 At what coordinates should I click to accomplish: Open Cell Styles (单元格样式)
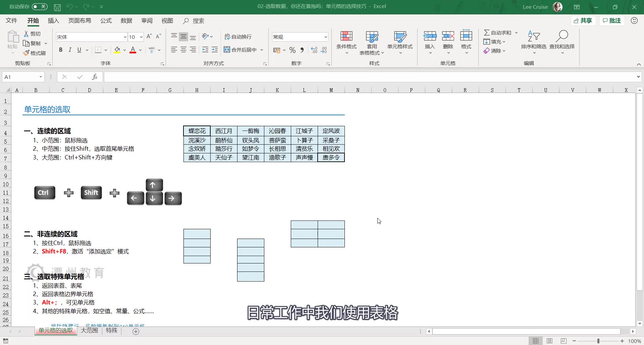(400, 43)
